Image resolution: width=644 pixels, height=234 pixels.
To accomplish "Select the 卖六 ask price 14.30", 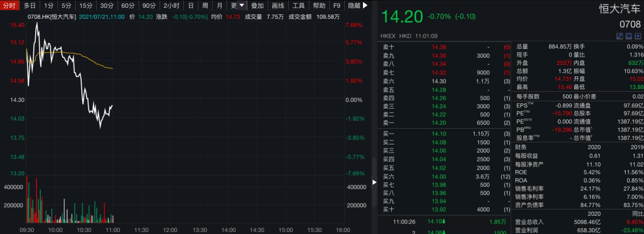I will pos(439,81).
